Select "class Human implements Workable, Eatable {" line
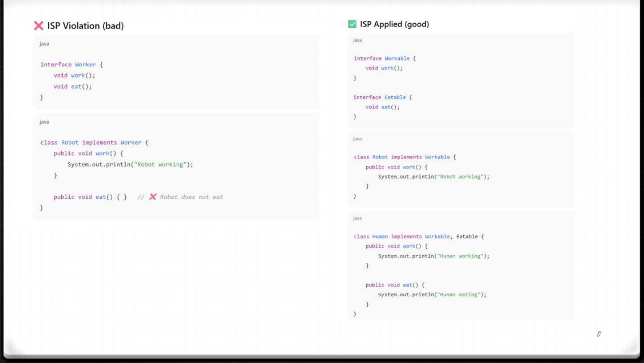Image resolution: width=644 pixels, height=363 pixels. coord(419,236)
